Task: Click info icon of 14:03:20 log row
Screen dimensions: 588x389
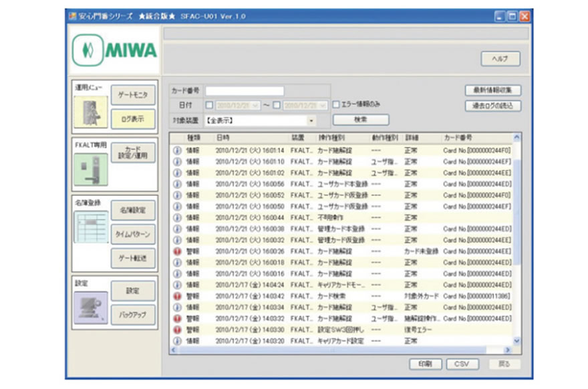Action: [x=177, y=341]
